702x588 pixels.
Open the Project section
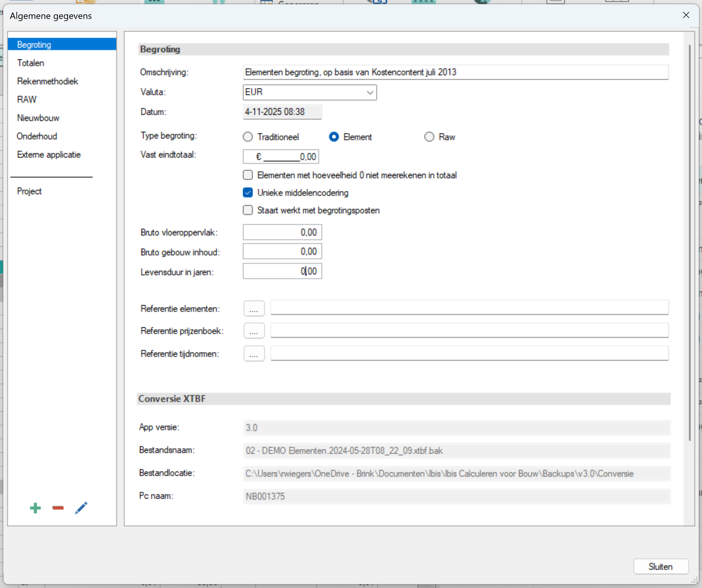coord(29,191)
